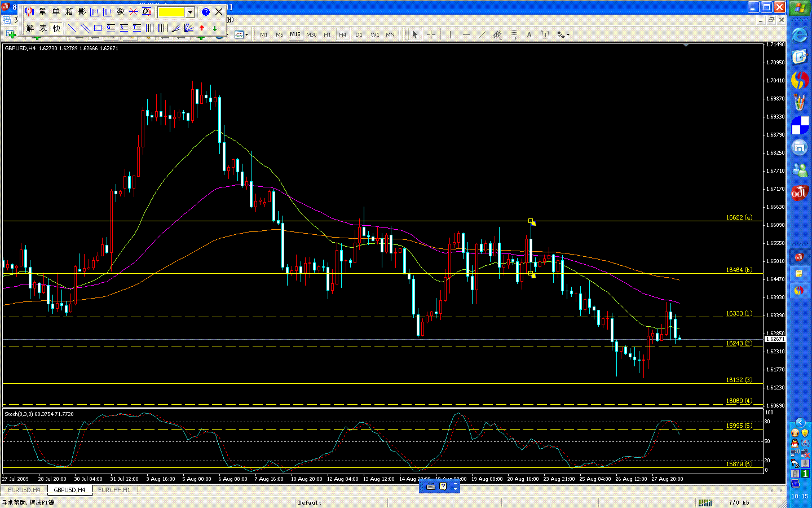Click the green down arrow icon
This screenshot has width=812, height=508.
(x=215, y=28)
